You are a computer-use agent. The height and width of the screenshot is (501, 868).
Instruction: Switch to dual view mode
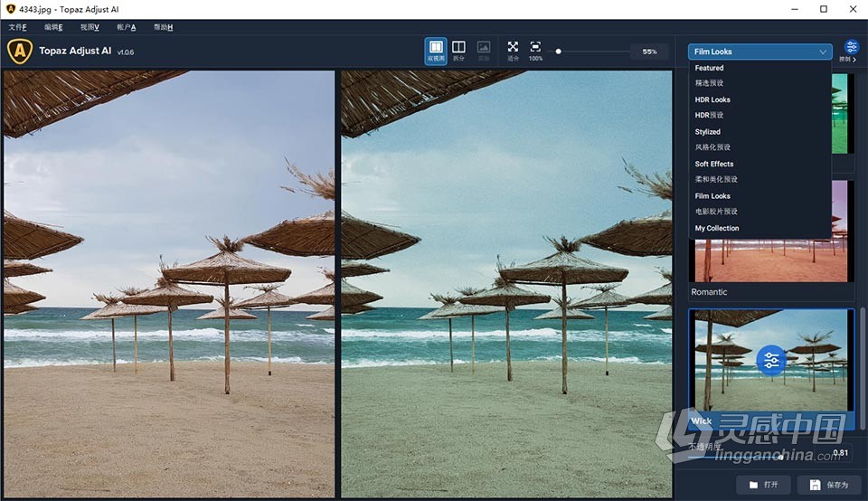(436, 49)
